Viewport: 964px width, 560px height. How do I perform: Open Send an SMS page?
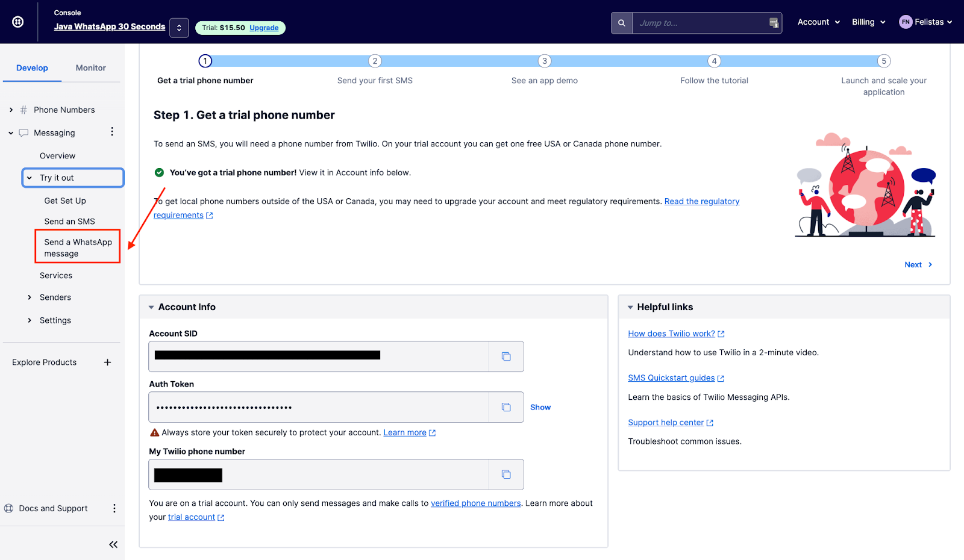pyautogui.click(x=69, y=222)
